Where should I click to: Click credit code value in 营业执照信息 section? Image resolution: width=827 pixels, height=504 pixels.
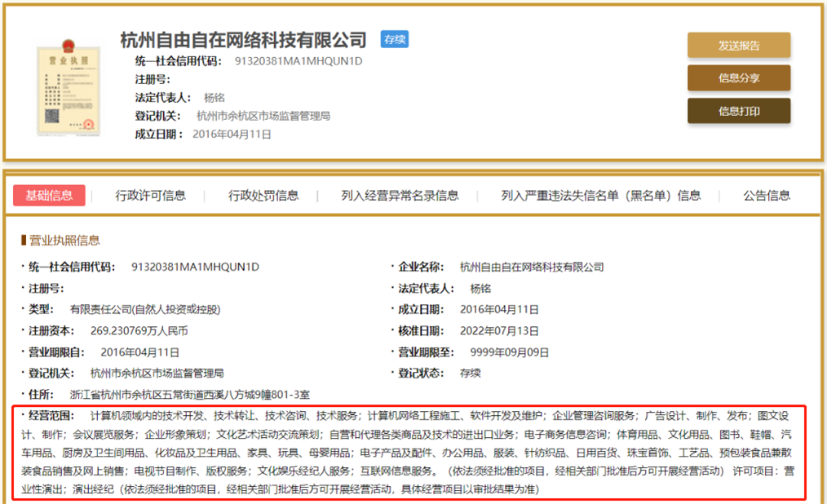click(x=195, y=267)
